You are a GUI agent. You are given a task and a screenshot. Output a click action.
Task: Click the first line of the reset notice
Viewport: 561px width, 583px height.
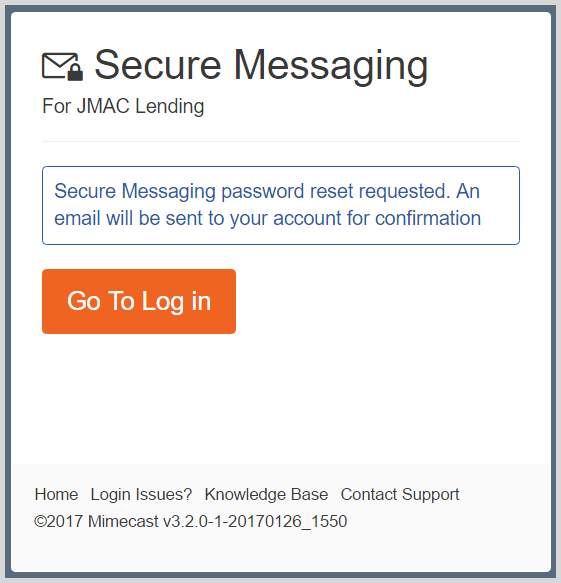tap(267, 192)
